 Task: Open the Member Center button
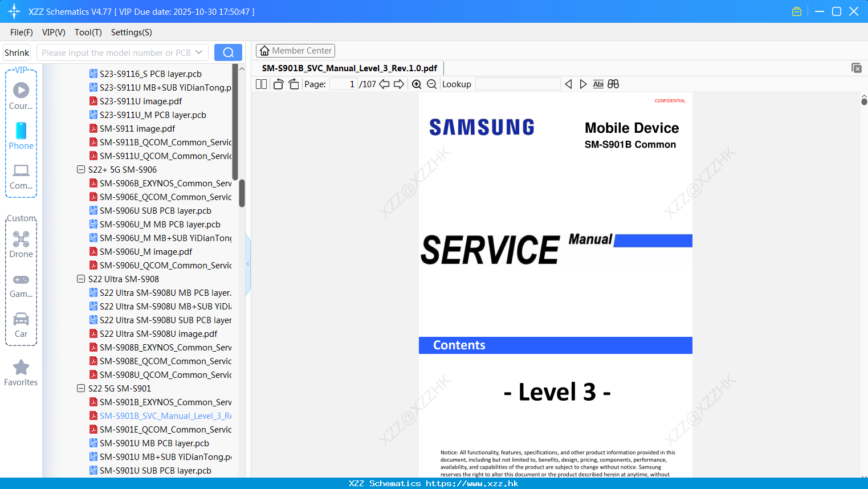pyautogui.click(x=295, y=51)
